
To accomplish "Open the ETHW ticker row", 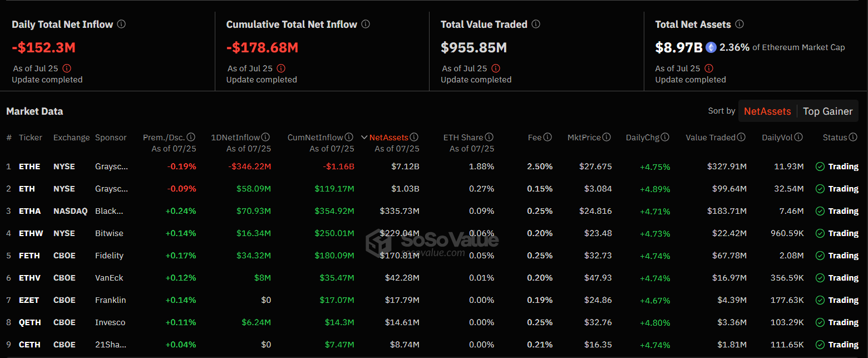I will 434,233.
